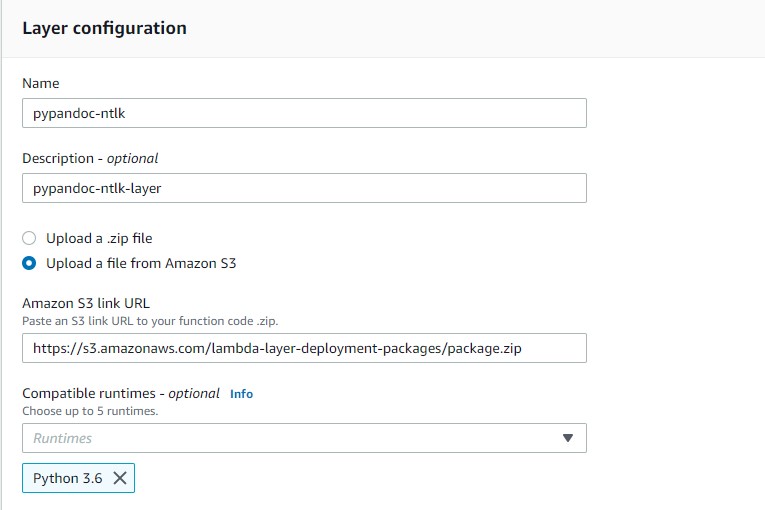Place cursor on package.zip in the URL
765x510 pixels.
click(x=484, y=348)
